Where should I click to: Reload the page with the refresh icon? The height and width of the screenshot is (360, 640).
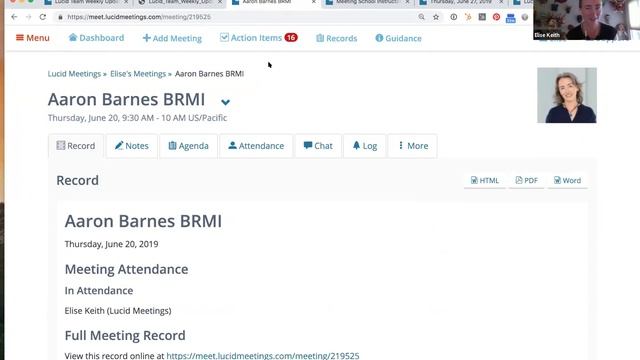tap(43, 17)
